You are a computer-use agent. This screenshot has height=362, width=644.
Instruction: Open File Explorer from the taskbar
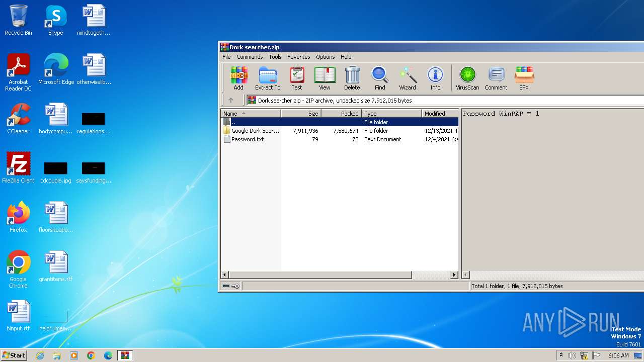57,355
